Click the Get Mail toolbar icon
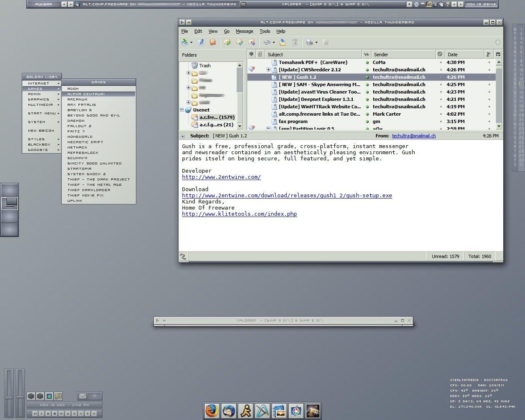 pos(185,42)
